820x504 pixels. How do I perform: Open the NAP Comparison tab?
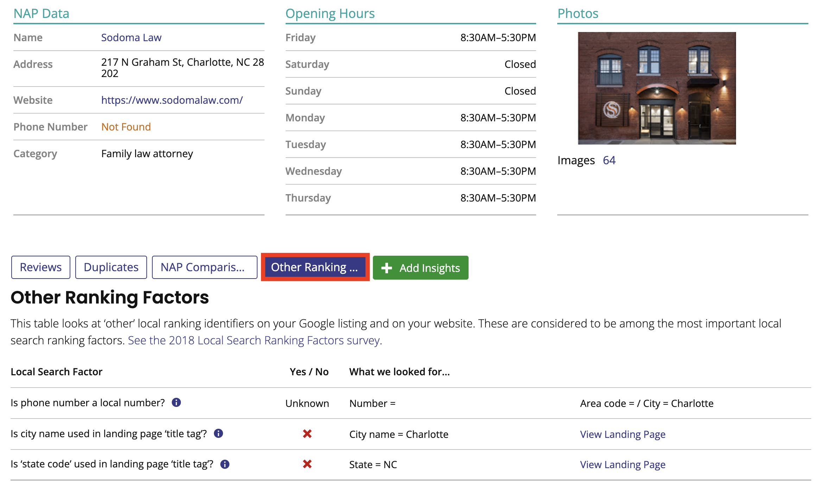tap(204, 267)
